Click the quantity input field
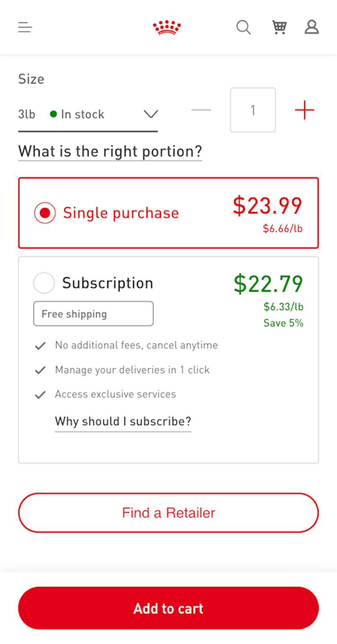Image resolution: width=337 pixels, height=644 pixels. (x=253, y=110)
